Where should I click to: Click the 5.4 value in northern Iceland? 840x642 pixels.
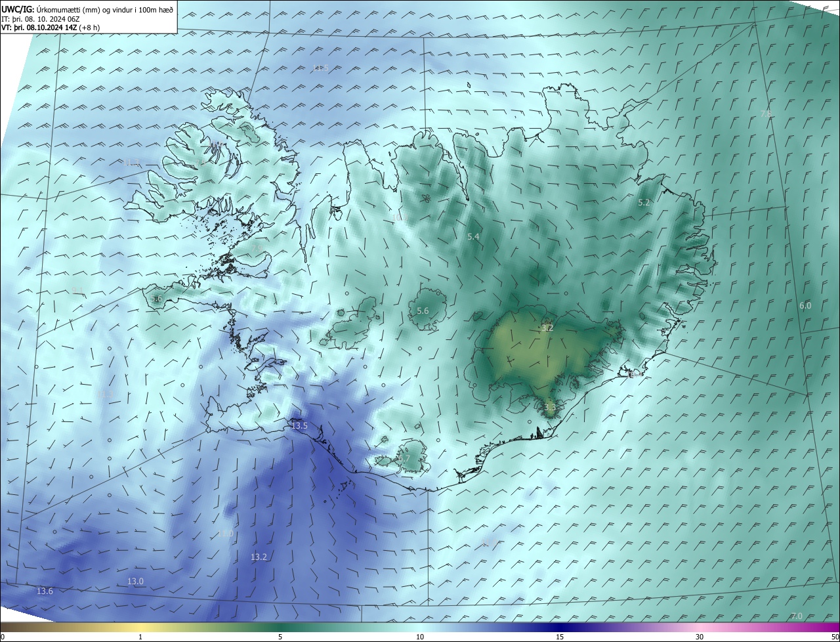tap(473, 236)
